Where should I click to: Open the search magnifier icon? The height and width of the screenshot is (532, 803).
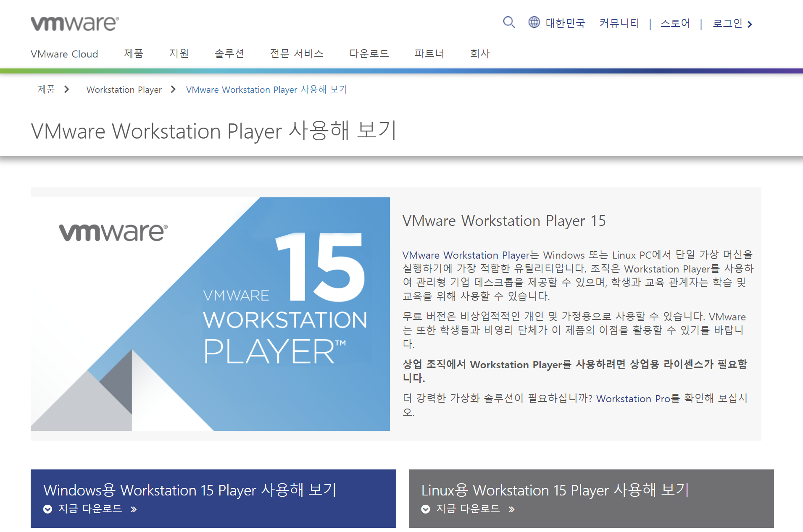pos(509,22)
